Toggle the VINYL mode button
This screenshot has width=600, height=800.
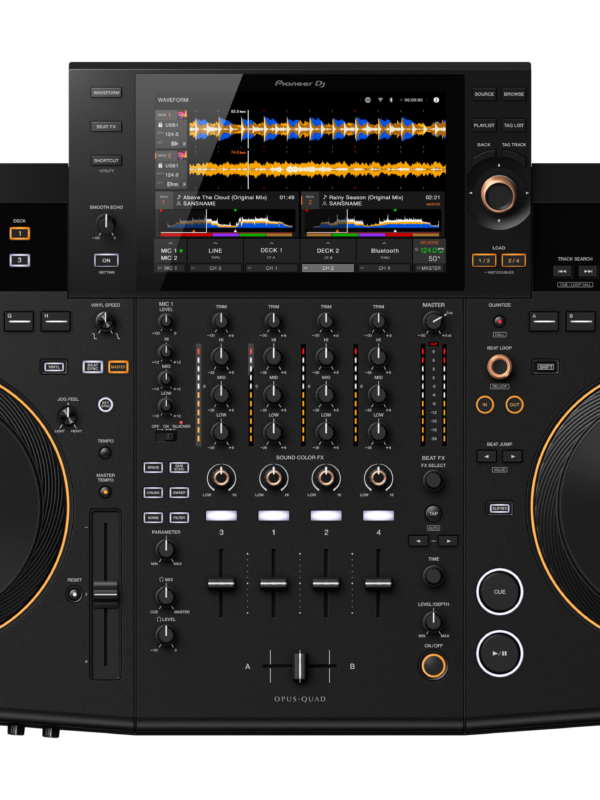[54, 367]
